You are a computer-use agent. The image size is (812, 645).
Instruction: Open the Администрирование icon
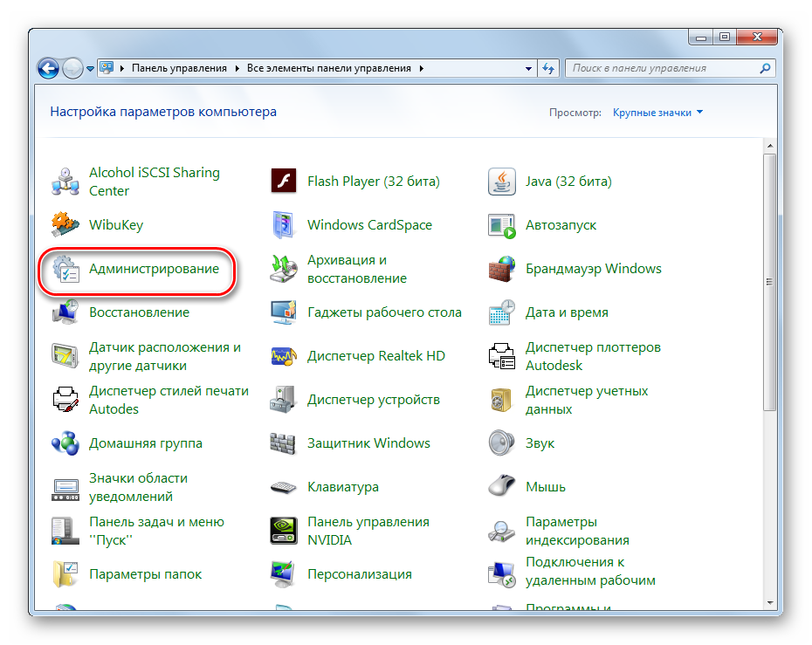coord(66,269)
